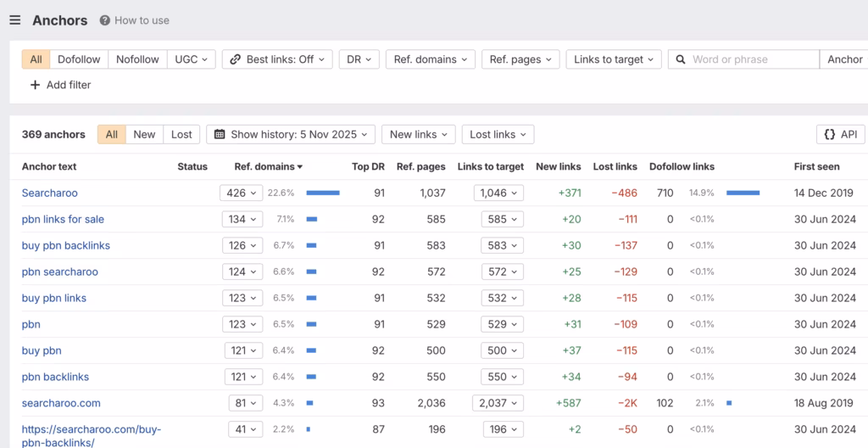Open the New links dropdown
The width and height of the screenshot is (868, 448).
(x=419, y=134)
